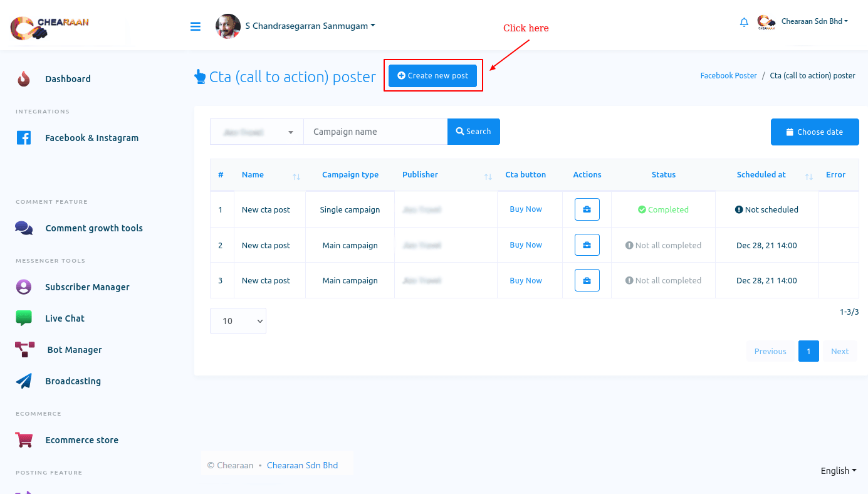
Task: Toggle sorting on Scheduled at column
Action: coord(808,176)
